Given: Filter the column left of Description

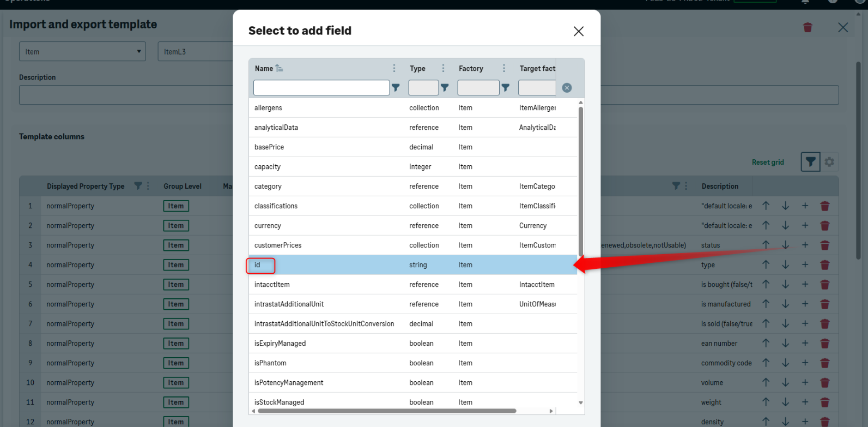Looking at the screenshot, I should [x=676, y=186].
